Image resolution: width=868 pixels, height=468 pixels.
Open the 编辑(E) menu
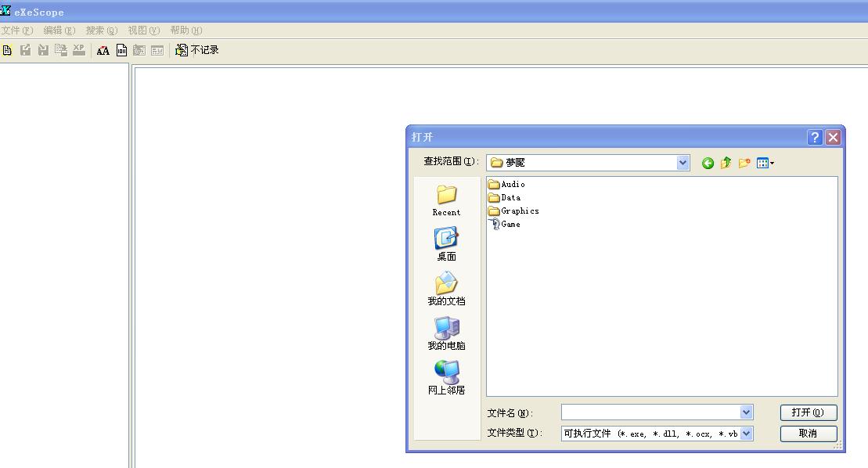[59, 31]
